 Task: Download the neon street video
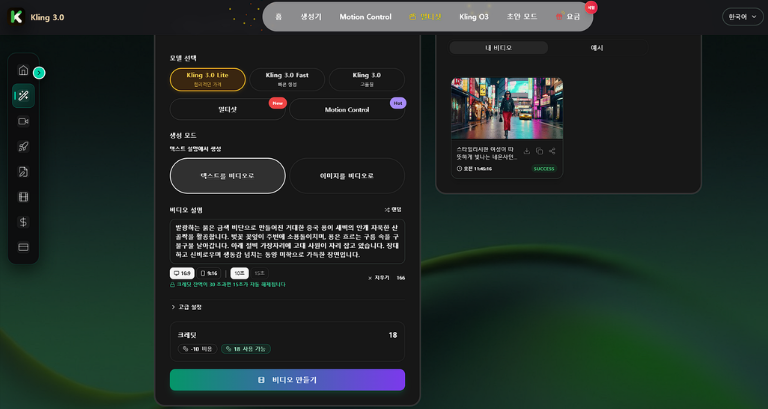(527, 151)
